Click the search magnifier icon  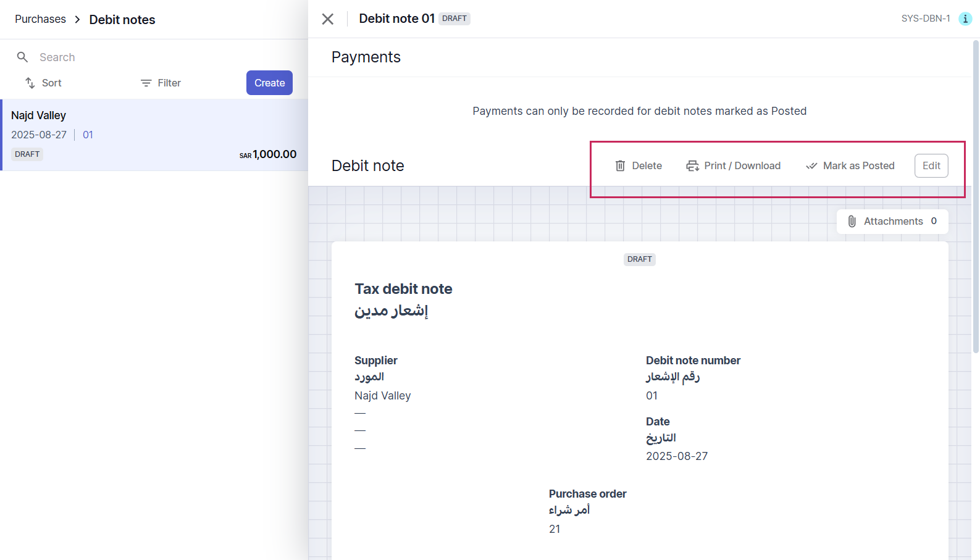[22, 57]
